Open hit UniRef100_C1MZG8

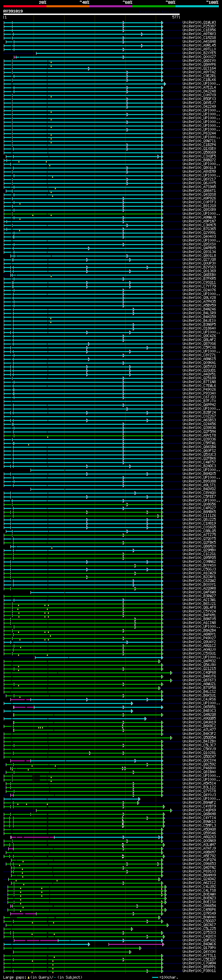(199, 38)
